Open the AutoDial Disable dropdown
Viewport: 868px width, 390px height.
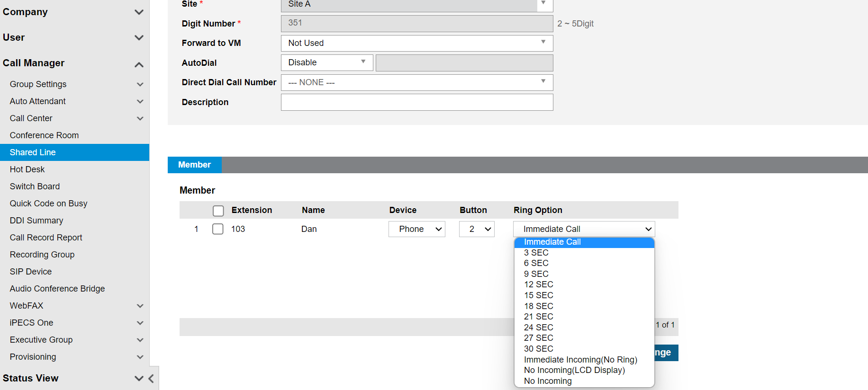[326, 62]
